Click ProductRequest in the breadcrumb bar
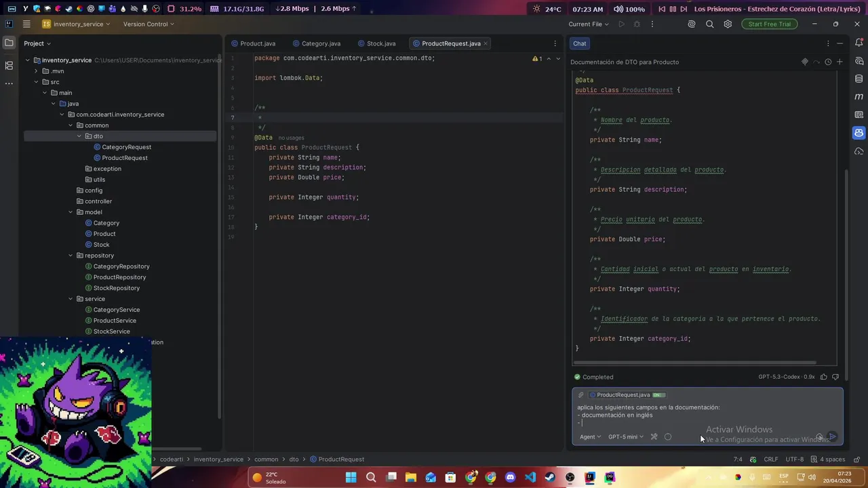 337,459
